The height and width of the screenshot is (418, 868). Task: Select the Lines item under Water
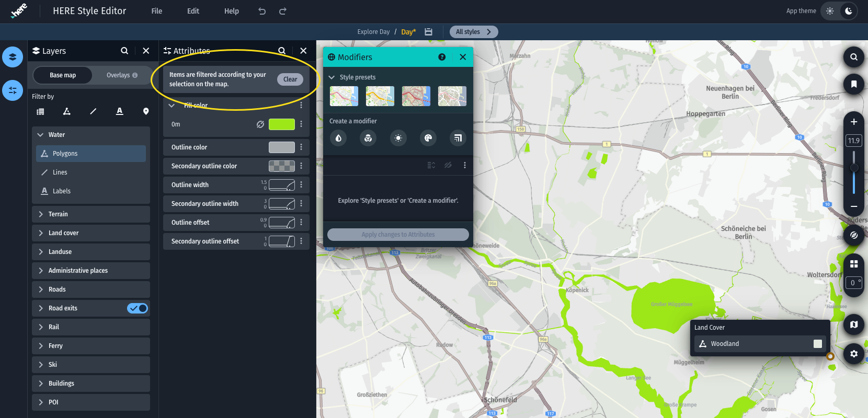[91, 172]
